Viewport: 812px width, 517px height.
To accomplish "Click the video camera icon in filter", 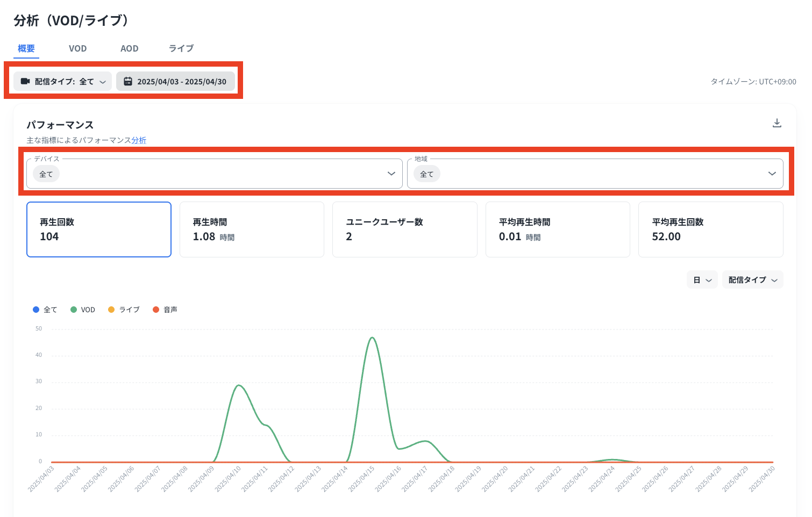I will click(x=25, y=81).
